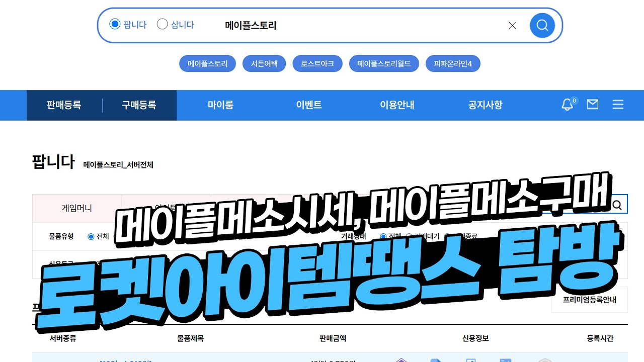
Task: Click the 메이플스토리_서버전체 breadcrumb text
Action: click(x=118, y=165)
